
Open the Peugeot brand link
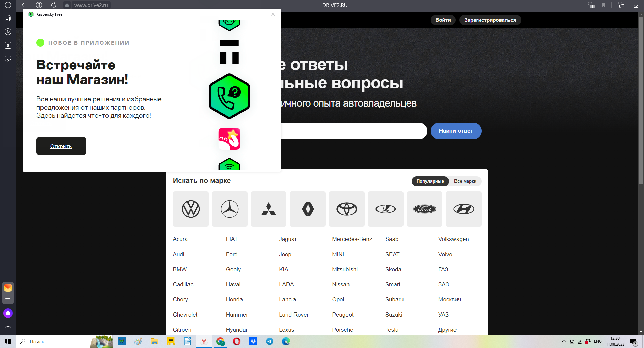(x=343, y=315)
